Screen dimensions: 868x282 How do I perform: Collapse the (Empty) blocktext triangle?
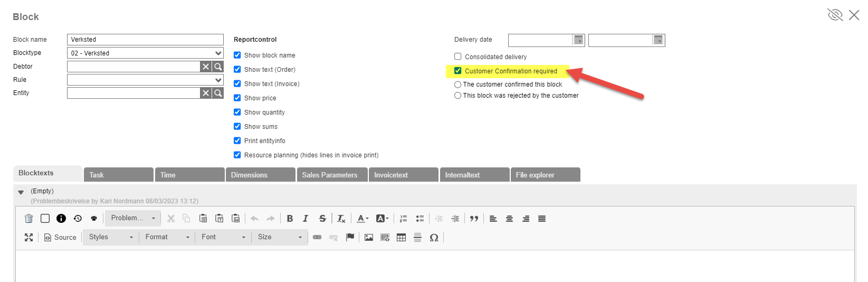click(x=21, y=193)
